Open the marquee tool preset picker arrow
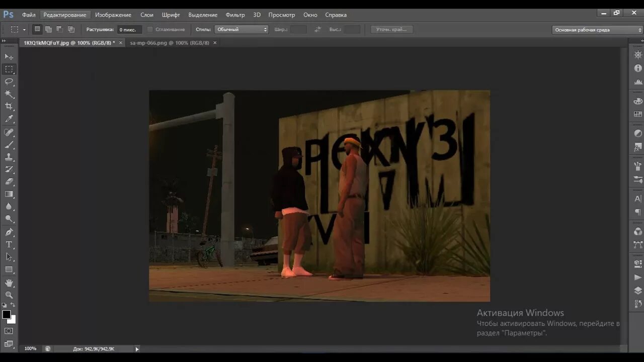Viewport: 644px width, 362px height. pos(24,30)
